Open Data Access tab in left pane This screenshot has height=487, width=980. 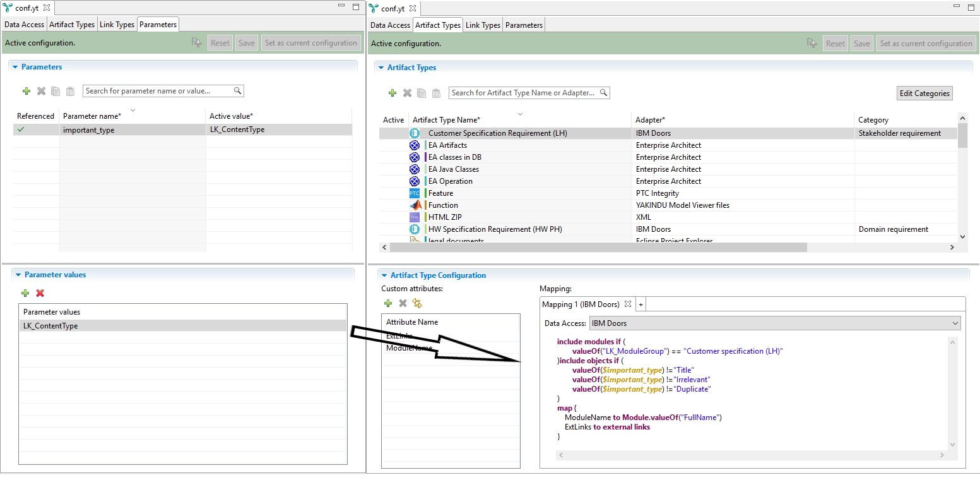point(24,25)
